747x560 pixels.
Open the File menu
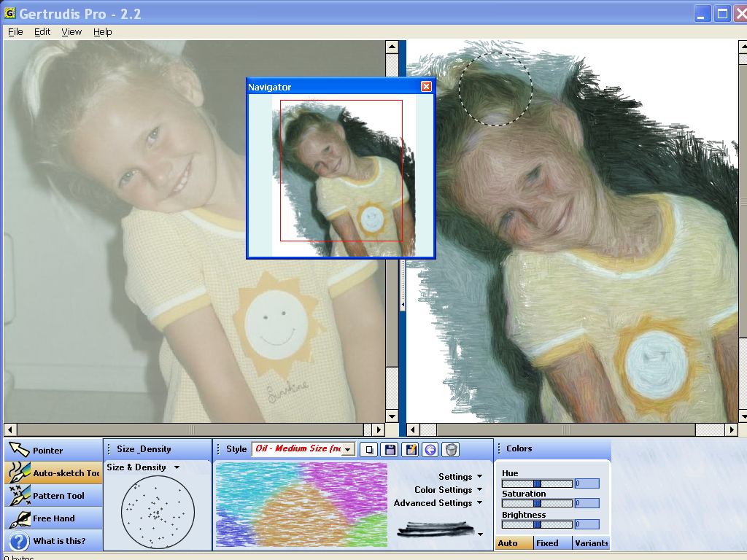(x=15, y=31)
